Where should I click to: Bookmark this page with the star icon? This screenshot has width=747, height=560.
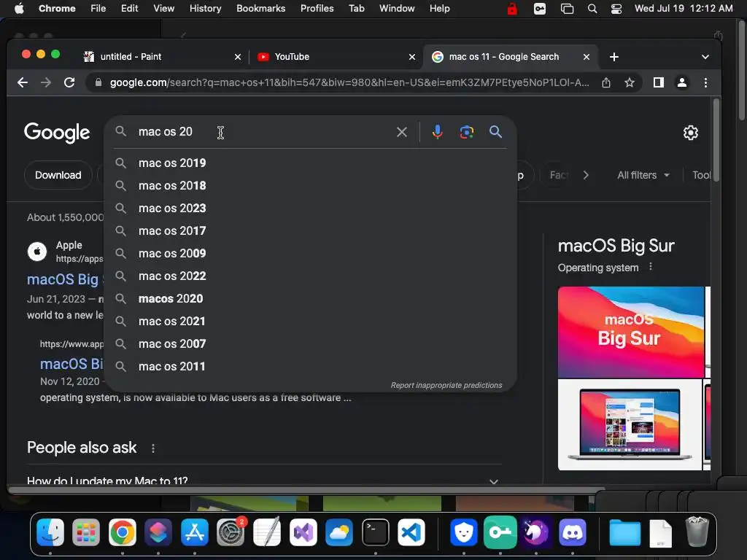click(x=630, y=82)
